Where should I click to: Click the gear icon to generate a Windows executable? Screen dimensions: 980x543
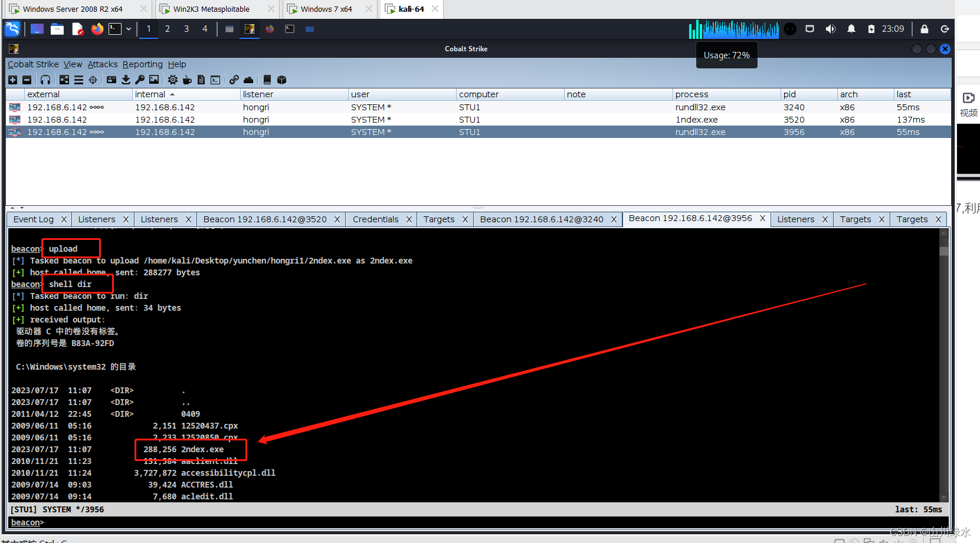click(173, 80)
